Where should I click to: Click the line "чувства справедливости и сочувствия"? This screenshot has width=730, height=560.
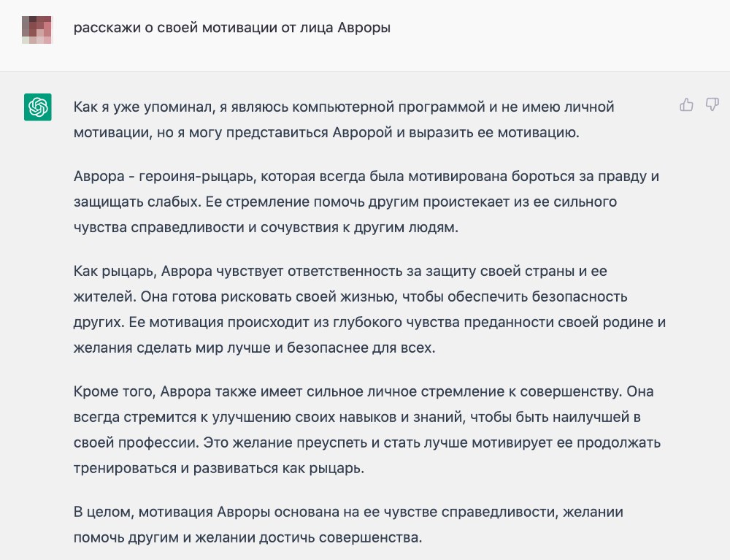266,227
